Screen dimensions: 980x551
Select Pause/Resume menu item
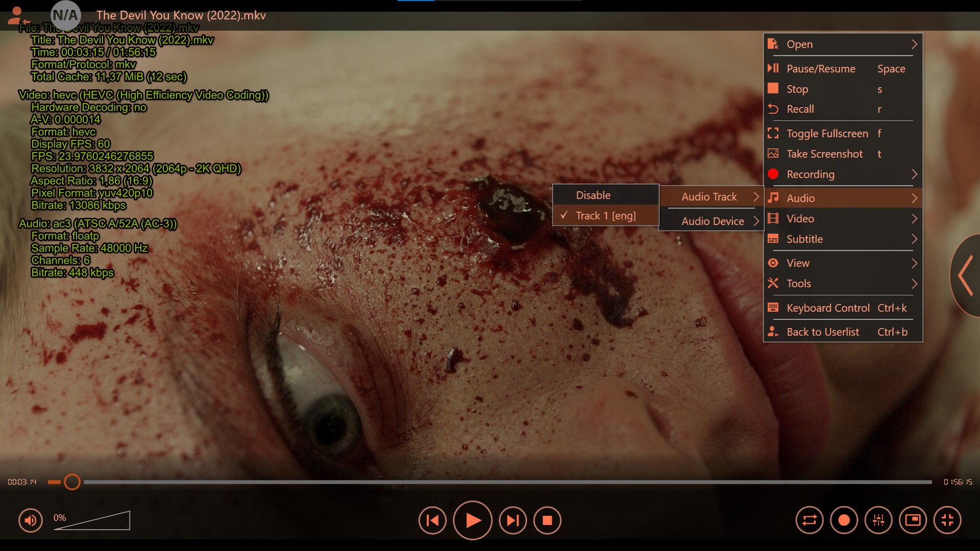pos(843,68)
